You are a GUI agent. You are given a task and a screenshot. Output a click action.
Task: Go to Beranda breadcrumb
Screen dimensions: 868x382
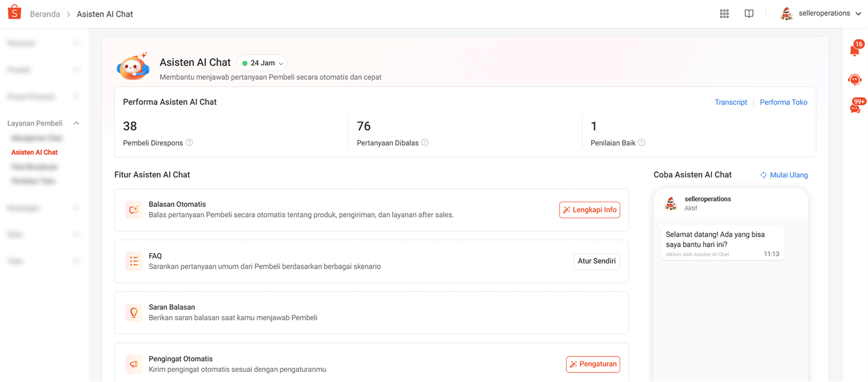pyautogui.click(x=45, y=14)
